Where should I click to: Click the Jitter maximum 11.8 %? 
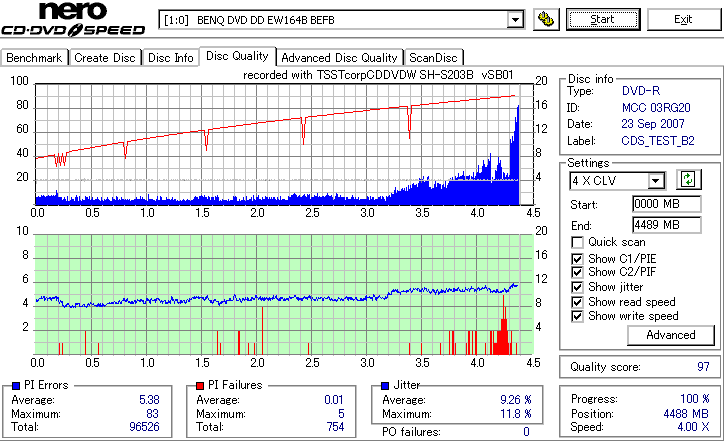[x=516, y=414]
